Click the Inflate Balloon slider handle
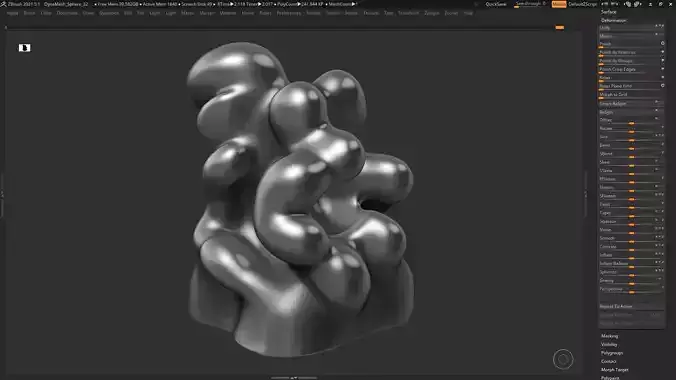The height and width of the screenshot is (380, 676). (631, 267)
